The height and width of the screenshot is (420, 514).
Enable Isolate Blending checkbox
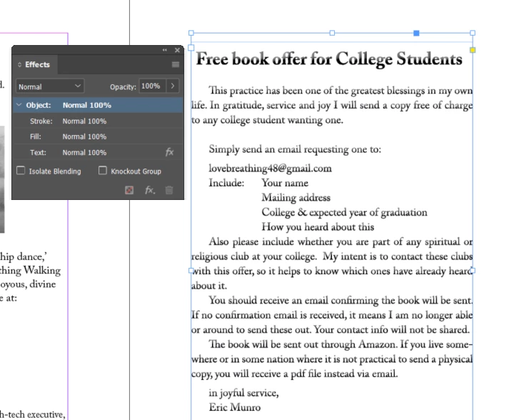(21, 171)
